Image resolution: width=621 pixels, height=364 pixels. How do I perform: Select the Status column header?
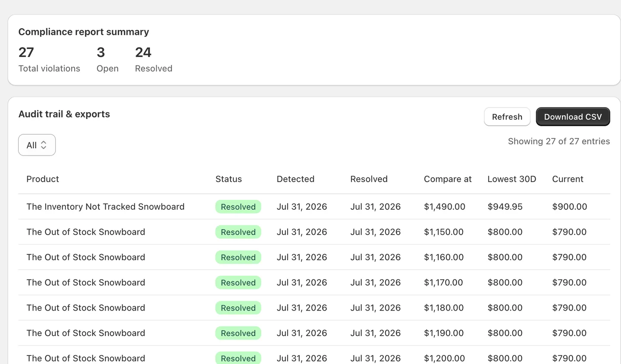point(229,179)
